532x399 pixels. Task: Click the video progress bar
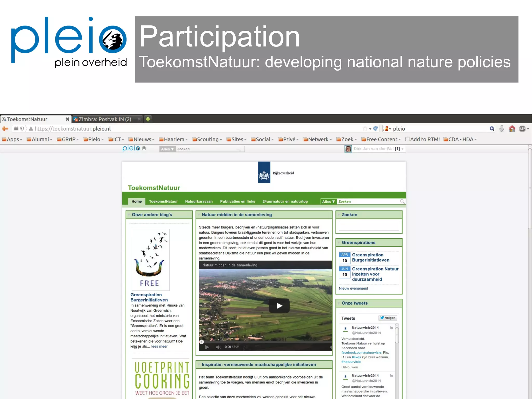tap(265, 342)
